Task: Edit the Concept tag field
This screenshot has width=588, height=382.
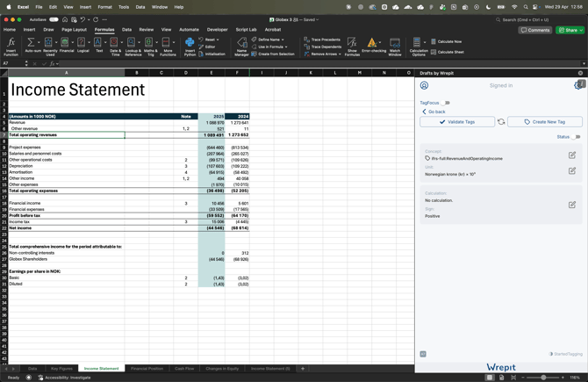Action: [x=572, y=155]
